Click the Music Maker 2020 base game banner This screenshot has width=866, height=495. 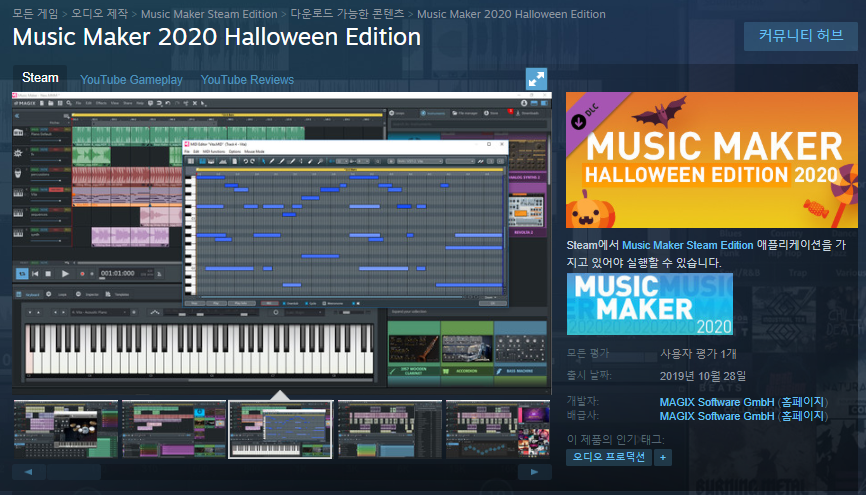[650, 304]
